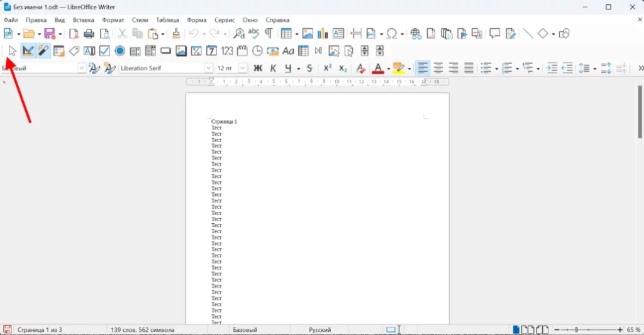The image size is (644, 335).
Task: Click the Clone Formatting paintbrush
Action: pyautogui.click(x=176, y=34)
